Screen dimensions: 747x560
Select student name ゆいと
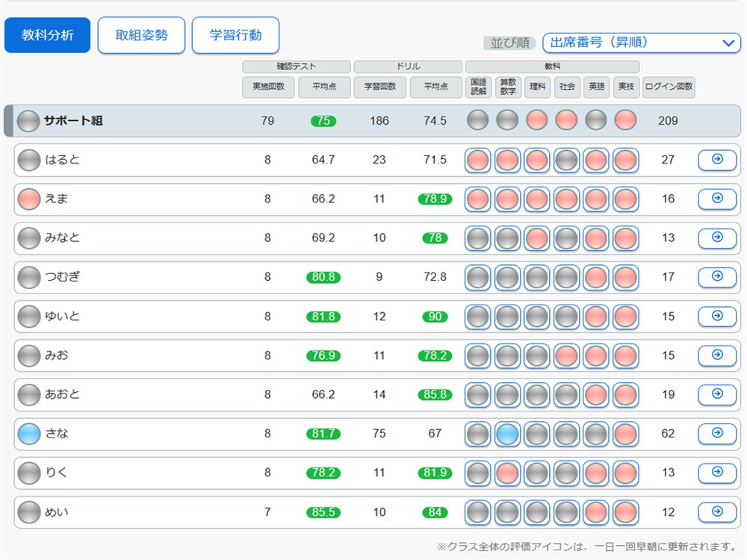[63, 316]
